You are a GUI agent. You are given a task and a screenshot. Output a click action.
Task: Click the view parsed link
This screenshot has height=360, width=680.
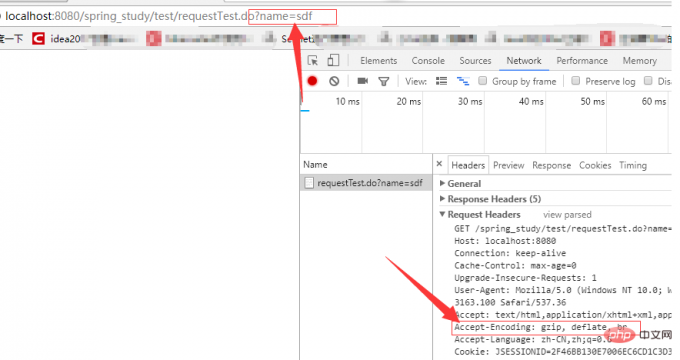pyautogui.click(x=567, y=215)
